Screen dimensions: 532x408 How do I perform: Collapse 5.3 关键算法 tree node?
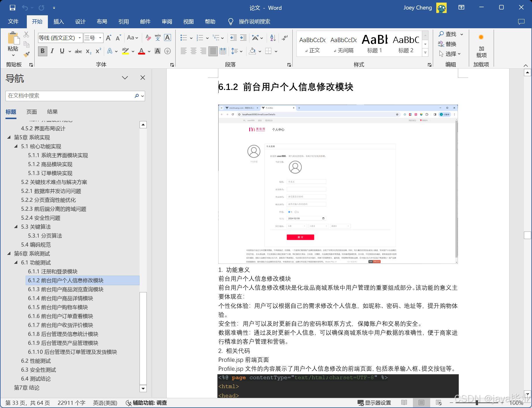(x=16, y=227)
